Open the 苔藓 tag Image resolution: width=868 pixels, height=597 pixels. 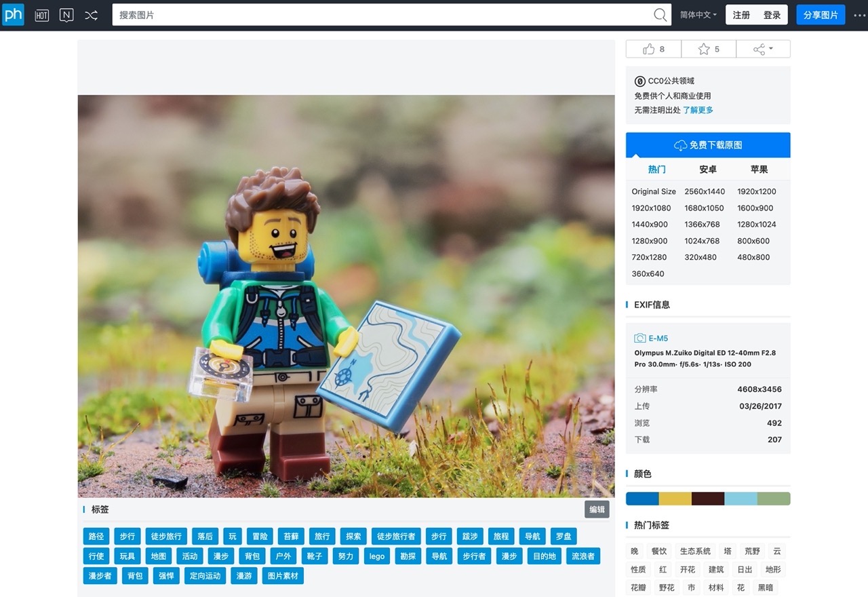pos(291,536)
